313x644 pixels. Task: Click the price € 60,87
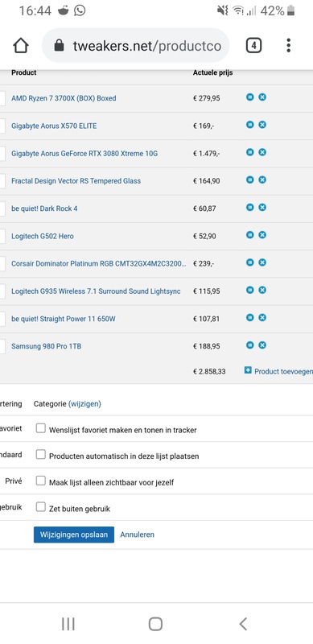click(204, 208)
